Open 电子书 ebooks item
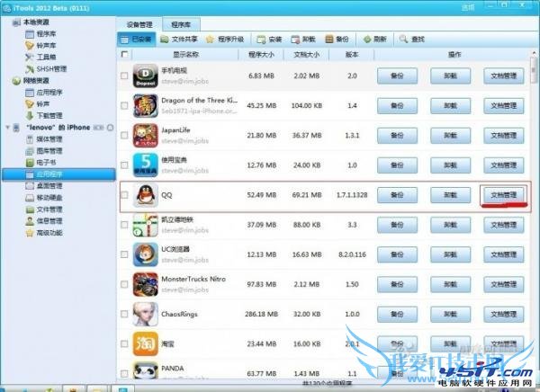 coord(40,162)
